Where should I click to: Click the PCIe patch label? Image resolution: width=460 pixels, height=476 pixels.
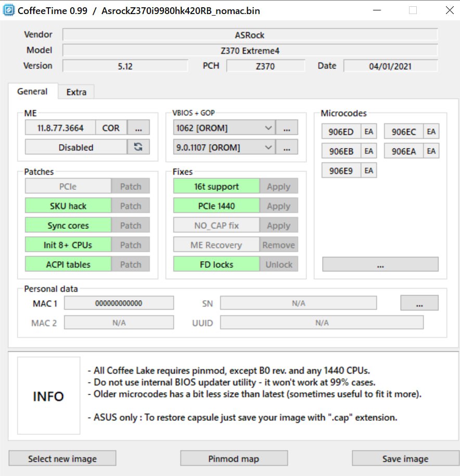68,186
